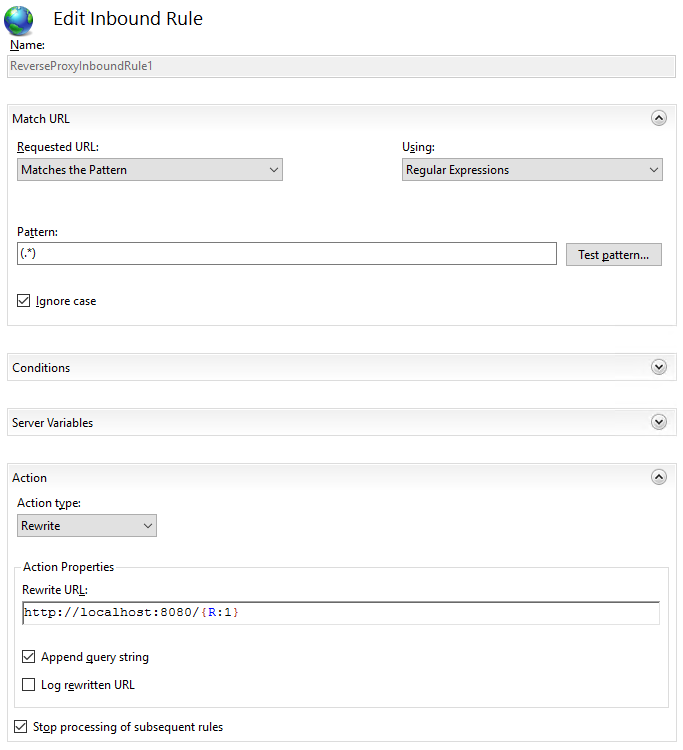Click the Match URL section header
683x750 pixels.
pyautogui.click(x=41, y=119)
